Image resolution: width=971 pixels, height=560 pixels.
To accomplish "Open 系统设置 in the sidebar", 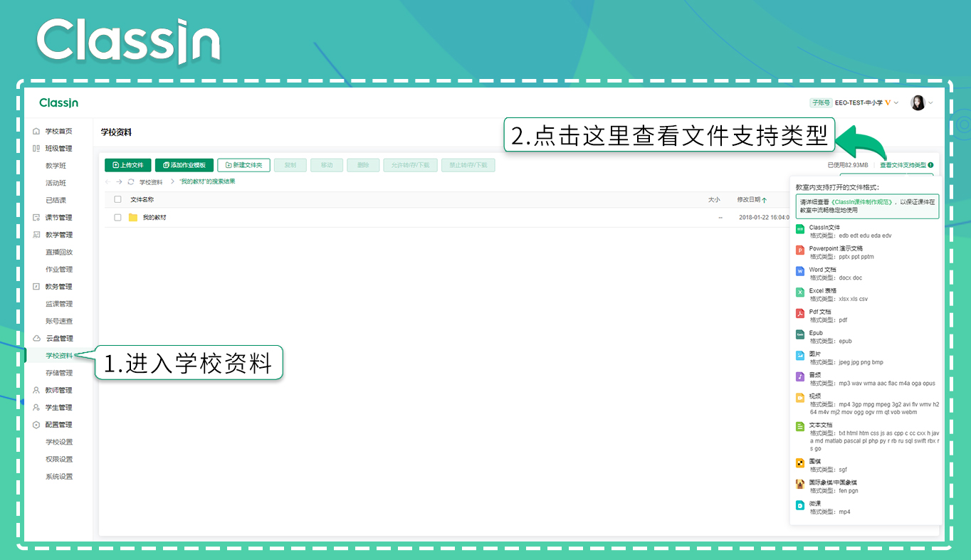I will [59, 477].
